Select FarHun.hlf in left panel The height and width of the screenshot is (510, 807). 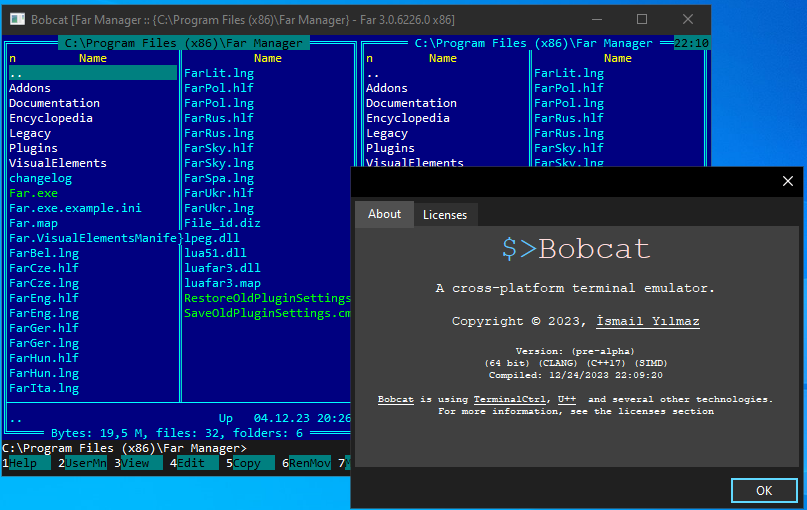44,358
